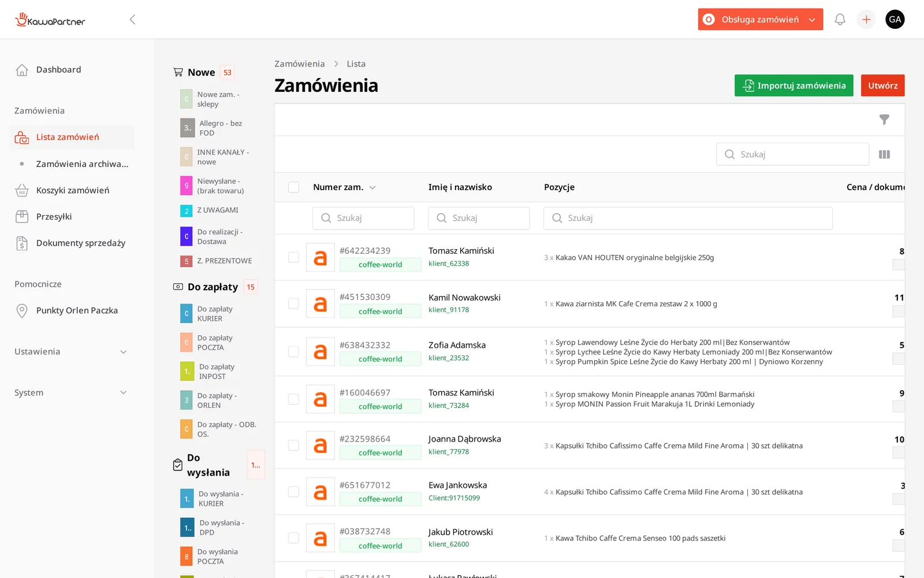Click the Do wysłania clipboard icon

(x=178, y=465)
